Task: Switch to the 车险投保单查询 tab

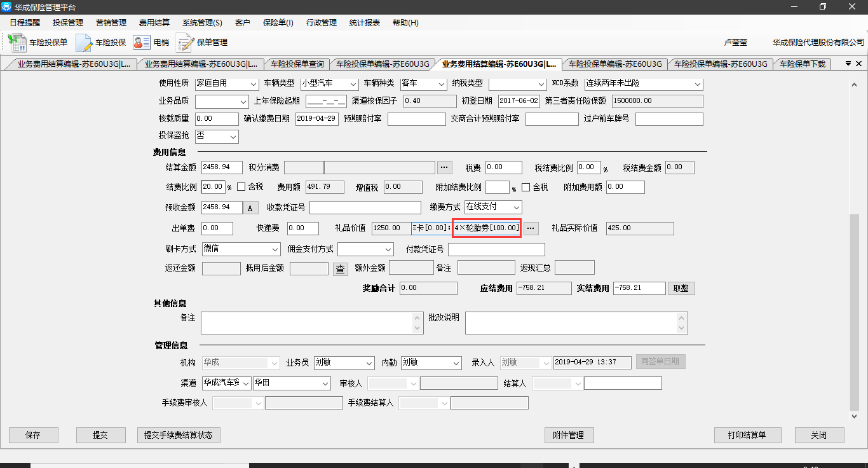Action: 297,64
